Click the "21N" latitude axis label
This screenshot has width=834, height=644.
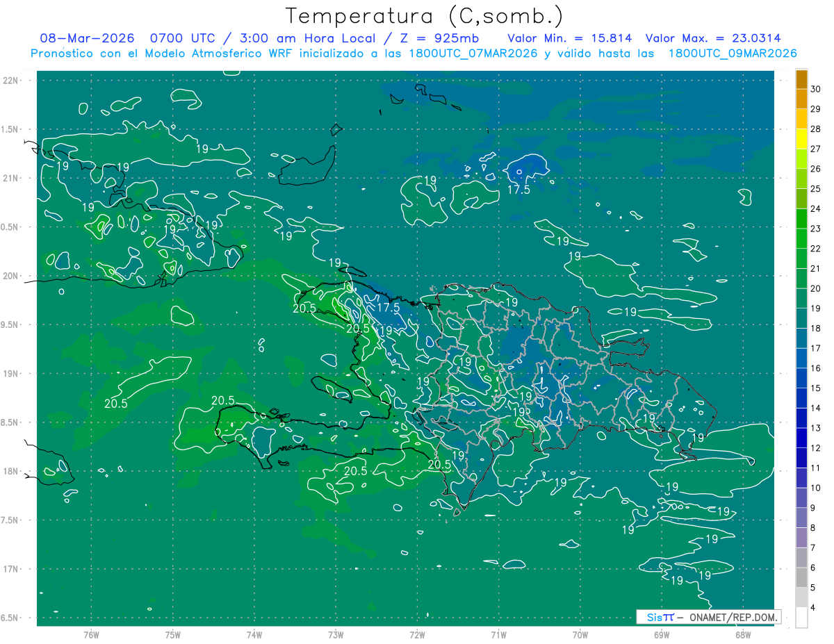tap(10, 178)
